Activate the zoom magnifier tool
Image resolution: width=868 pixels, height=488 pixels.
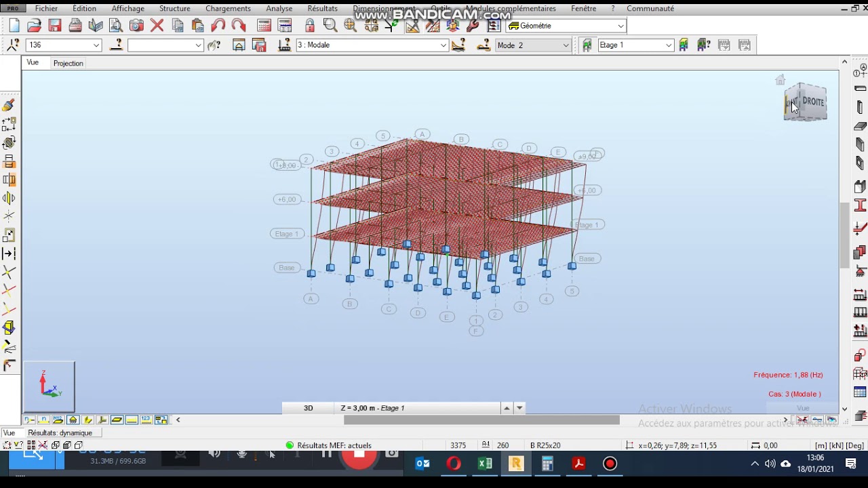330,26
